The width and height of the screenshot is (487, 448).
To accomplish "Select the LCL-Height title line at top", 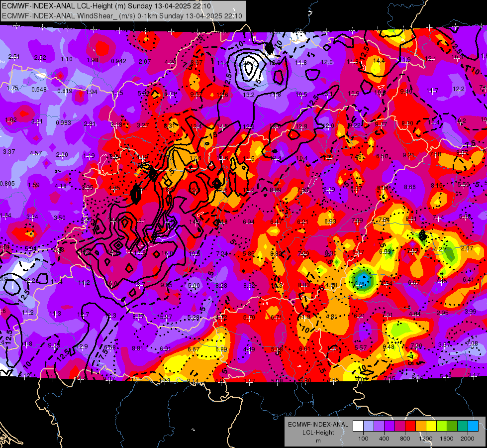I will (x=106, y=6).
